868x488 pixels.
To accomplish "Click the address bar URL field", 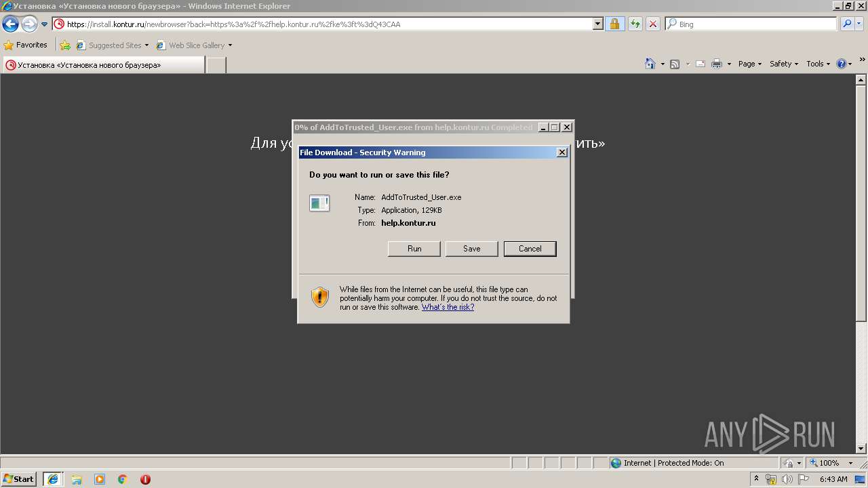I will [x=322, y=24].
